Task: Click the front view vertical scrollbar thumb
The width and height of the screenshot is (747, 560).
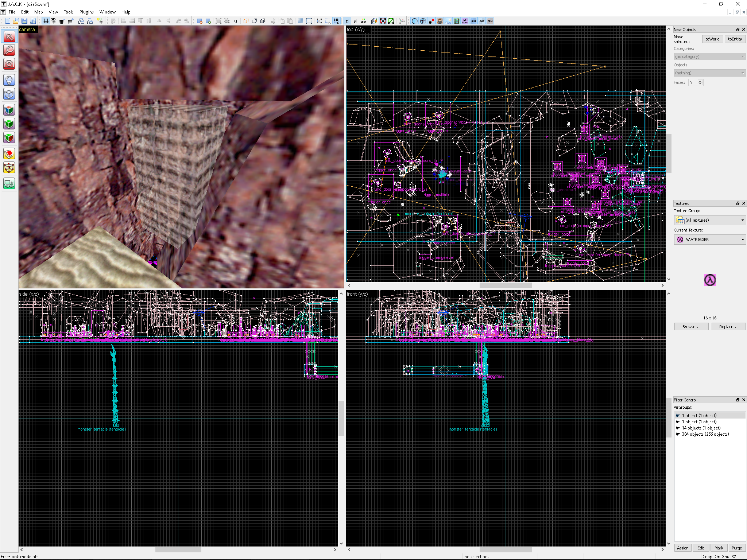Action: (669, 418)
